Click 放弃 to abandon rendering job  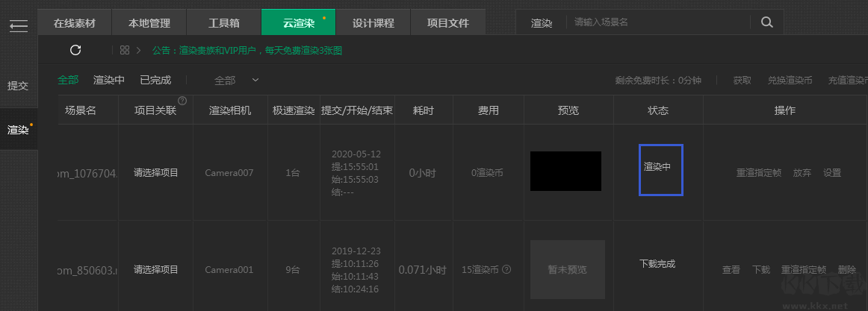802,172
